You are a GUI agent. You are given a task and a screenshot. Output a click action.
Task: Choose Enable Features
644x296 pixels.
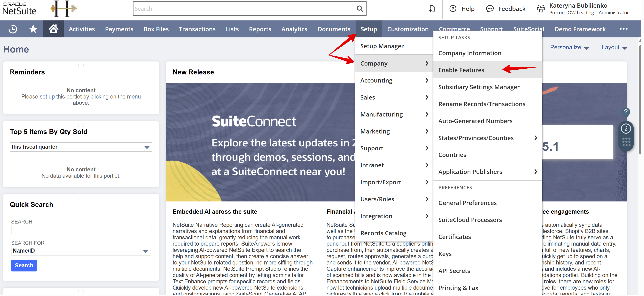(x=488, y=70)
